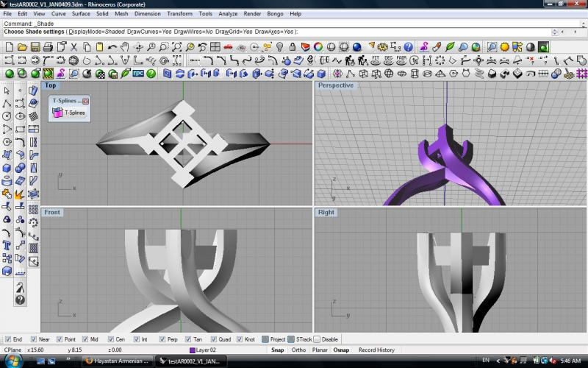
Task: Uncheck the Knot osnap checkbox
Action: tap(240, 339)
